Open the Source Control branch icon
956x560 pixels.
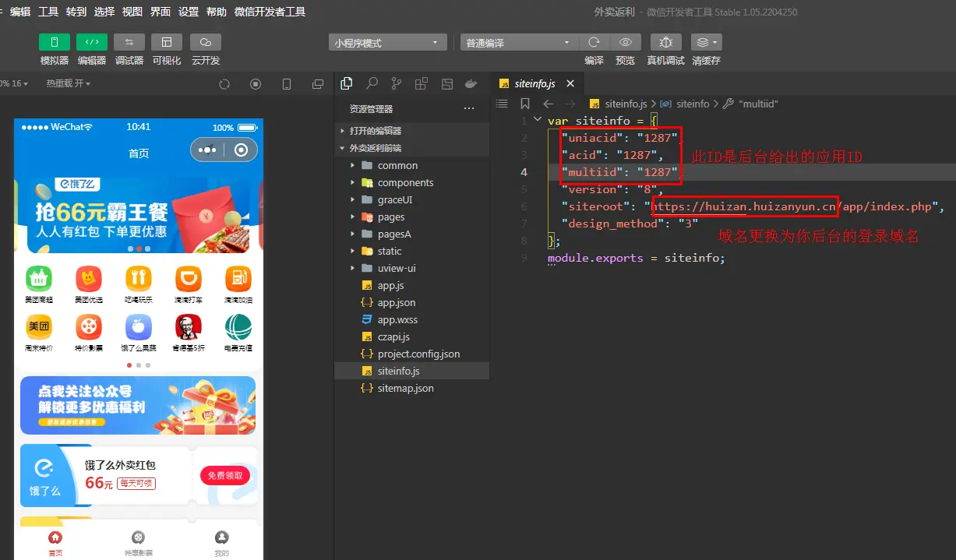pos(397,83)
